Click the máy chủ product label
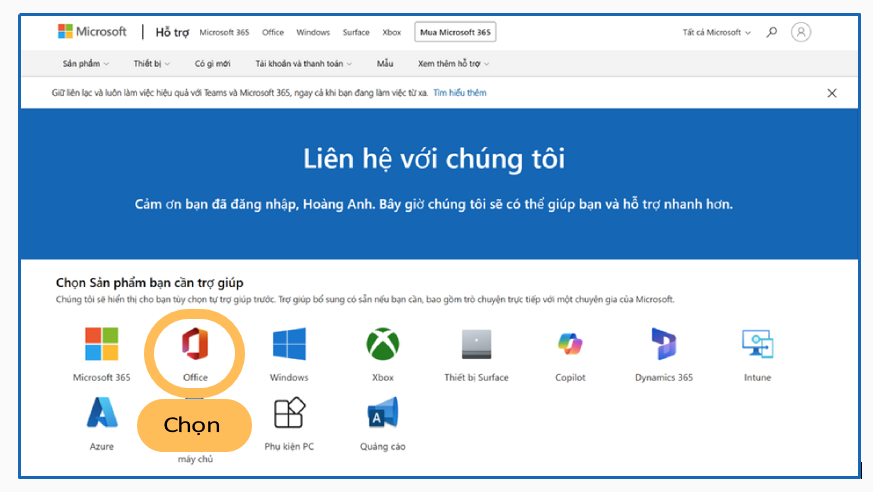 pyautogui.click(x=195, y=459)
